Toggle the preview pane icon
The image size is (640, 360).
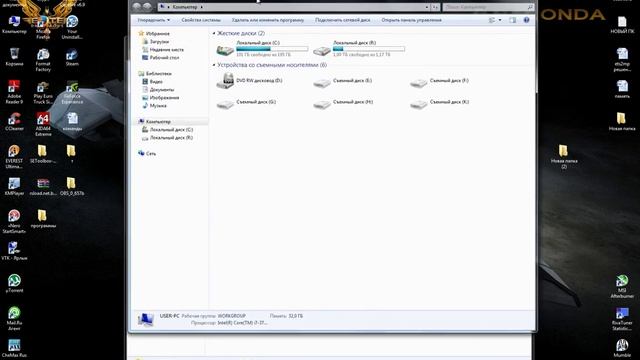[x=513, y=20]
